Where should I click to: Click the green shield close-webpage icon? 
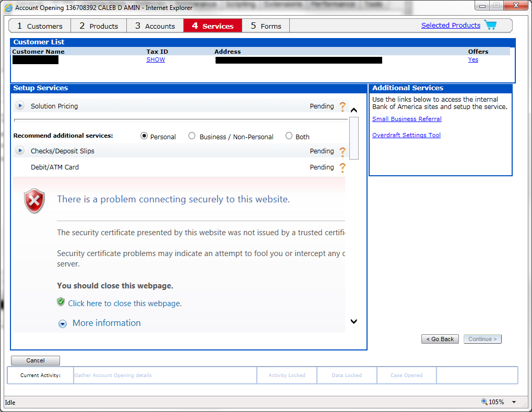click(x=61, y=302)
